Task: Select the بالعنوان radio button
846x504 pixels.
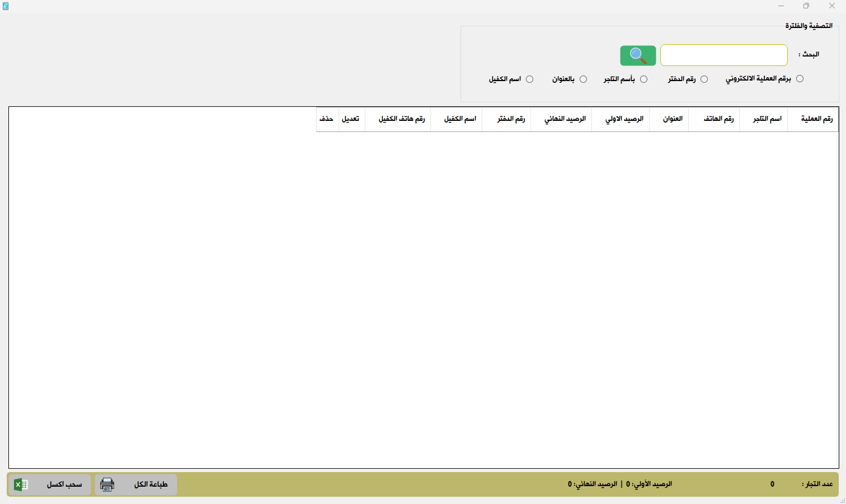Action: (583, 79)
